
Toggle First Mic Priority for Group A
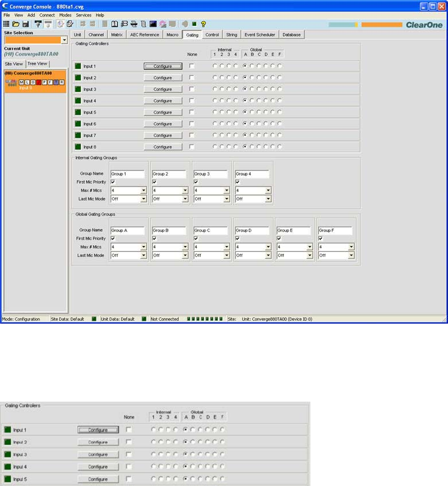click(x=113, y=238)
